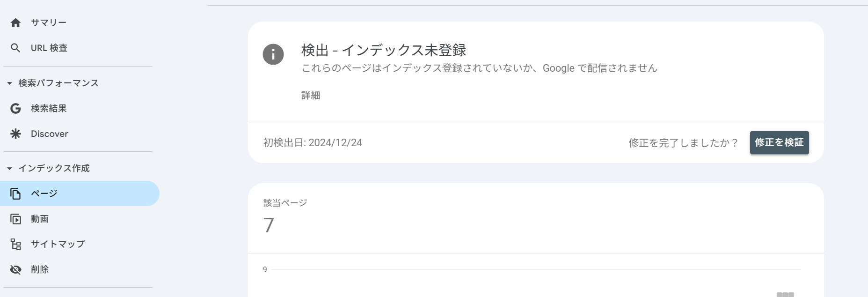
Task: Click the magnifier icon for URL 検査
Action: (15, 48)
